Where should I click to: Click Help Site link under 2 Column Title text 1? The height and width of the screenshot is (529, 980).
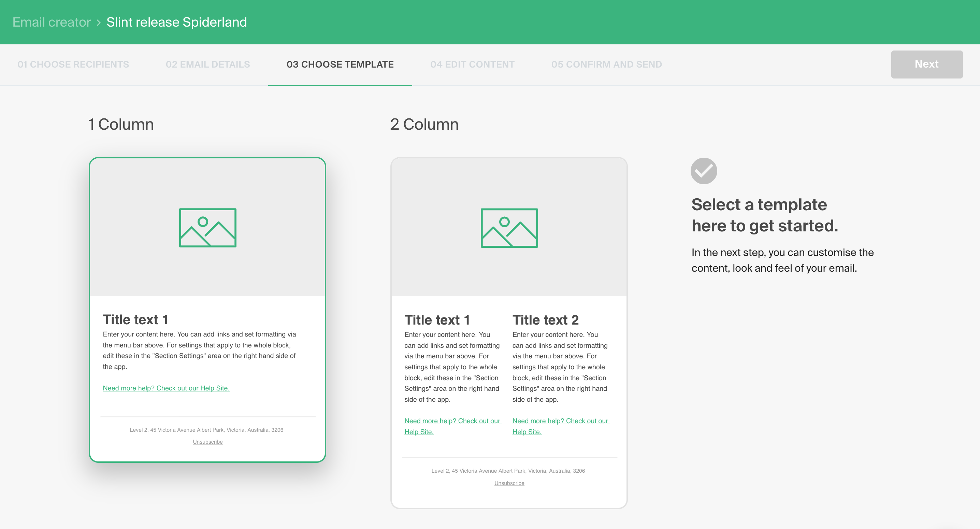click(x=452, y=421)
